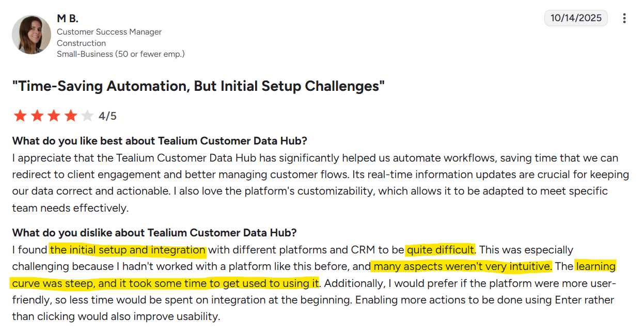Click the reviewer's profile photo
The image size is (644, 336).
[31, 34]
